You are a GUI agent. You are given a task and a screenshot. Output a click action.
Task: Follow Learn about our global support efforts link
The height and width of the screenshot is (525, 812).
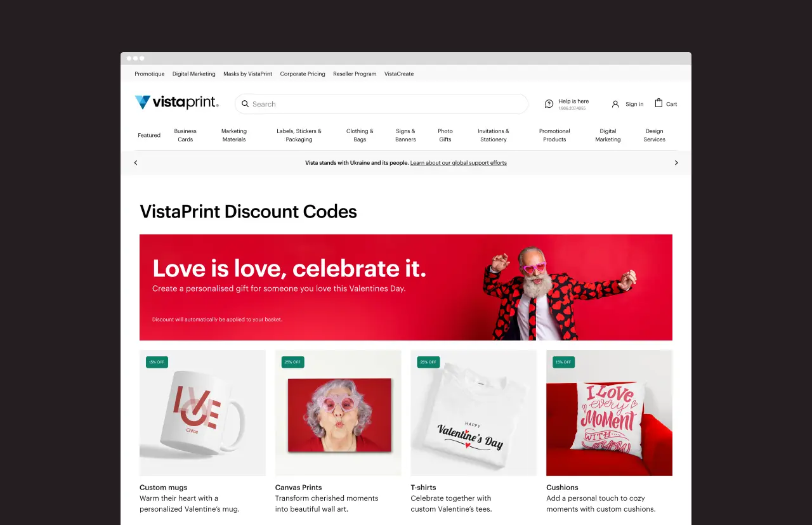pyautogui.click(x=459, y=163)
